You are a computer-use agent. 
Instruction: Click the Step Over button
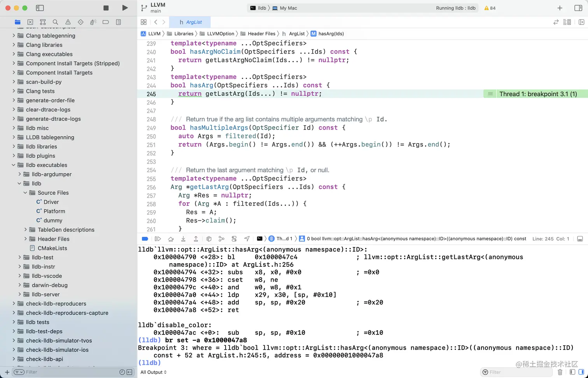pyautogui.click(x=171, y=239)
